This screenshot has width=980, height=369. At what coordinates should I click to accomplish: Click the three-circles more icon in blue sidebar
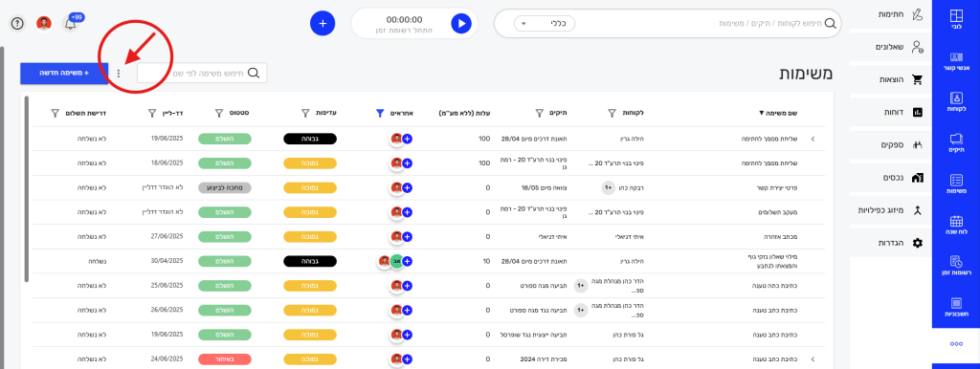click(x=956, y=344)
